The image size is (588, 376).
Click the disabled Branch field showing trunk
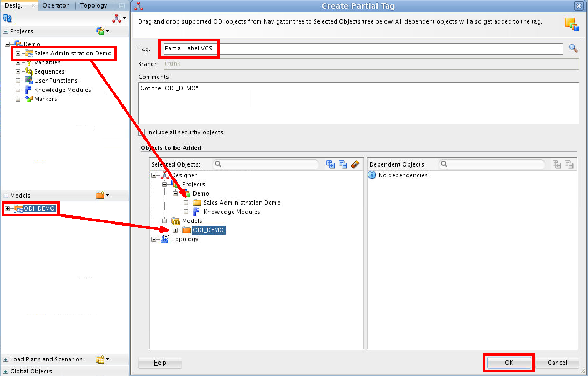tap(371, 64)
